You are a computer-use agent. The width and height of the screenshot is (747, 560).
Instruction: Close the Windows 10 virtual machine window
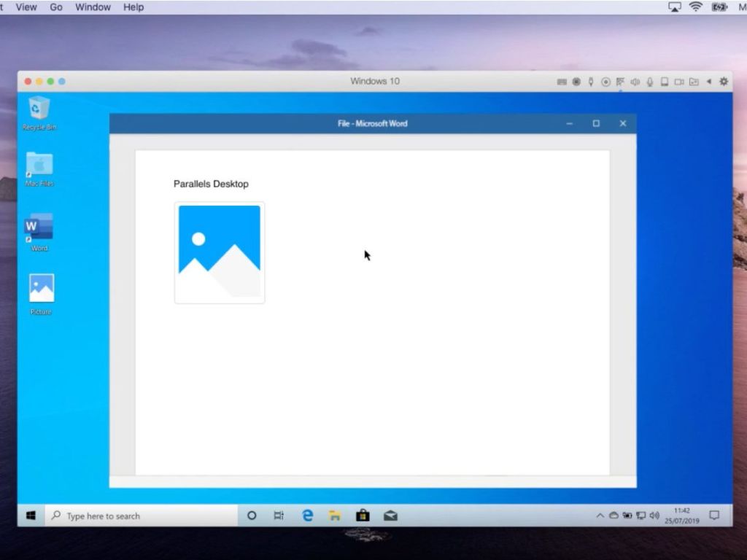click(28, 82)
